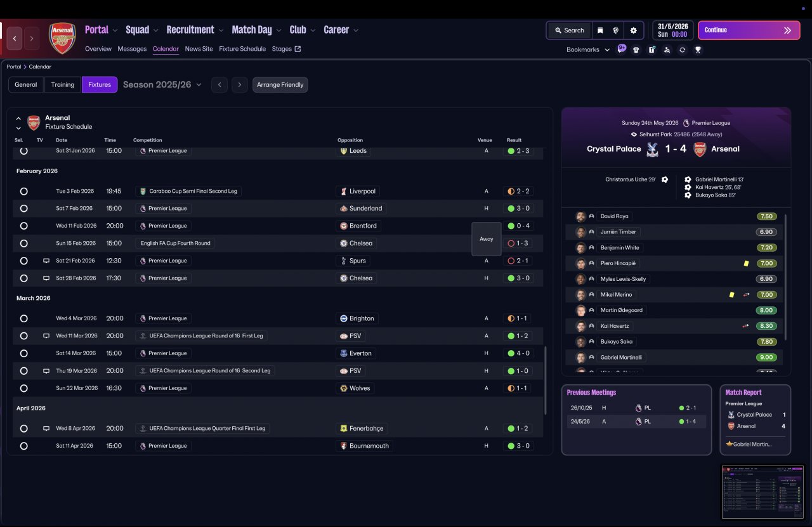The height and width of the screenshot is (527, 812).
Task: Open the Overview sub-tab
Action: (x=98, y=49)
